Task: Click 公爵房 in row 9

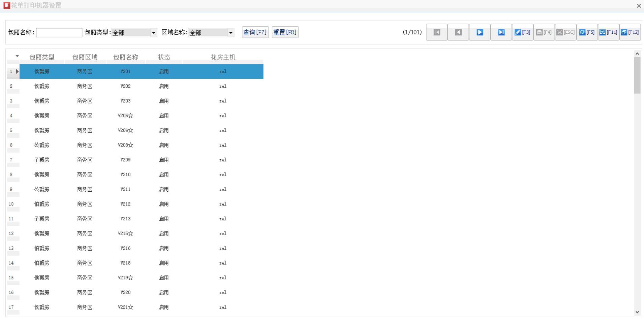Action: pyautogui.click(x=42, y=189)
